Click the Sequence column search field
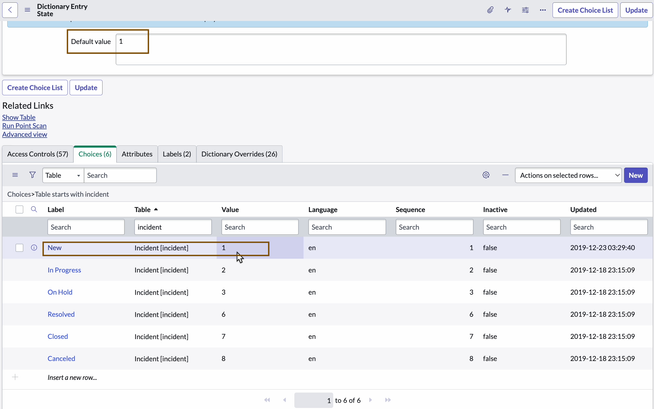Viewport: 654px width, 409px height. [x=434, y=227]
